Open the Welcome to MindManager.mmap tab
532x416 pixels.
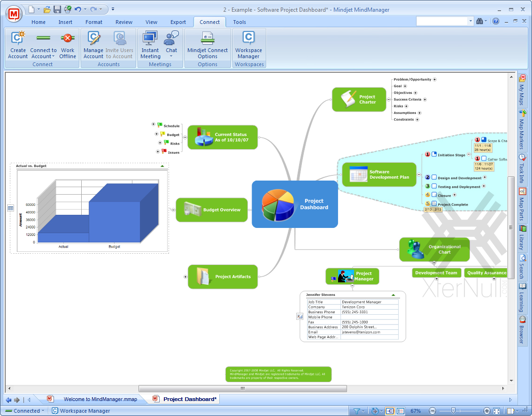tap(101, 399)
